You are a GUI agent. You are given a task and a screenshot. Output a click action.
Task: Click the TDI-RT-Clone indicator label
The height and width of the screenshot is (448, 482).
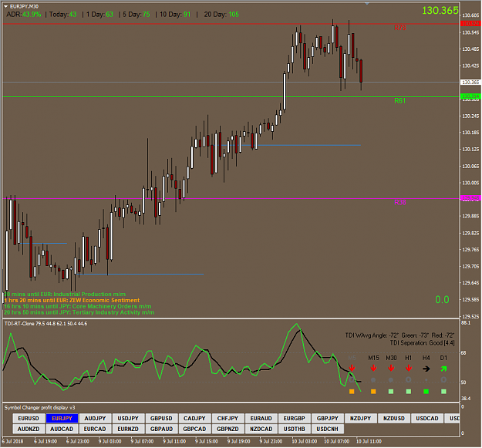click(x=46, y=324)
